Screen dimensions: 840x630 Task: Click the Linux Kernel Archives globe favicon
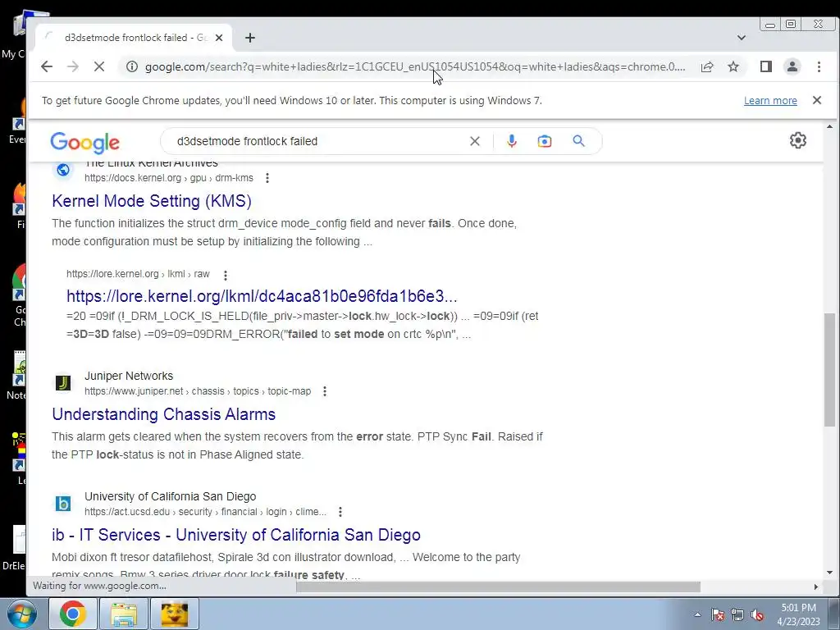(63, 170)
